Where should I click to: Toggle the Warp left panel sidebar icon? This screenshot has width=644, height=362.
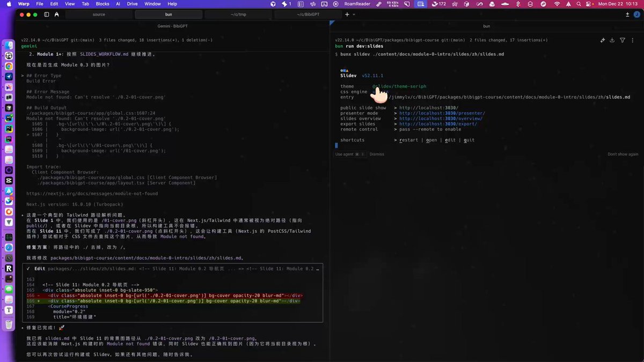pos(47,14)
